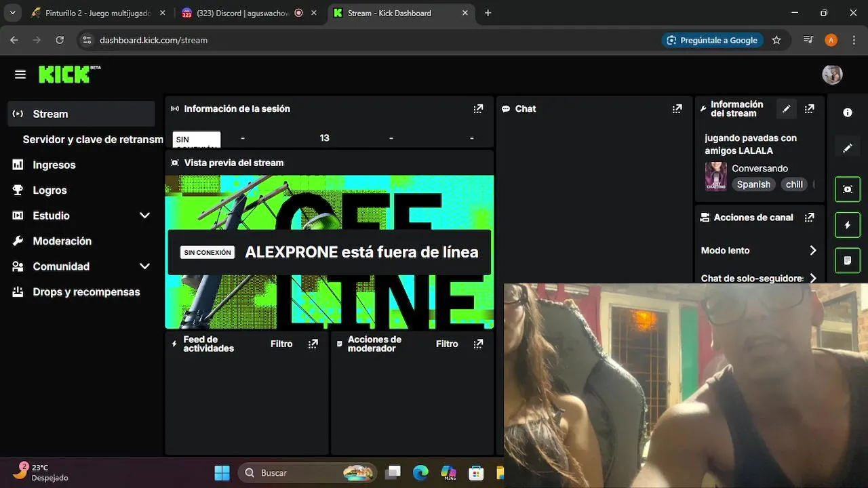
Task: Click the offline stream preview image
Action: click(330, 252)
